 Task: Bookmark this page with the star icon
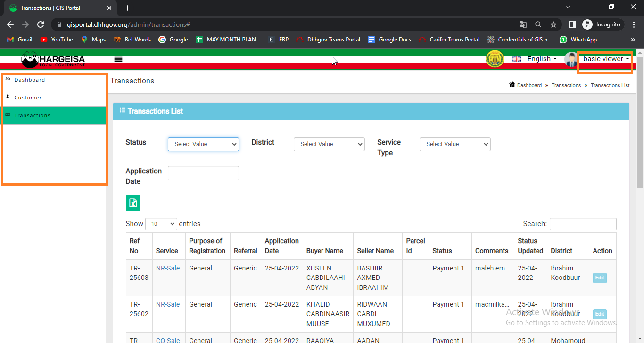553,24
